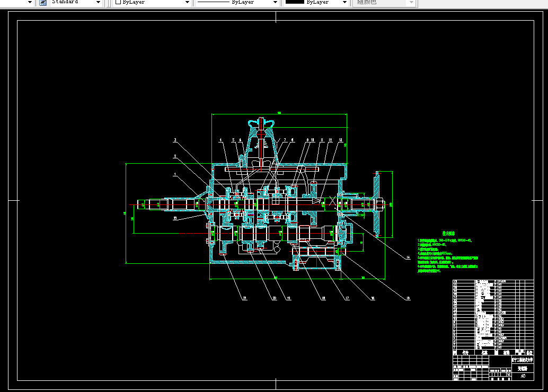This screenshot has height=392, width=548.
Task: Select the green technical requirements heading
Action: click(448, 234)
